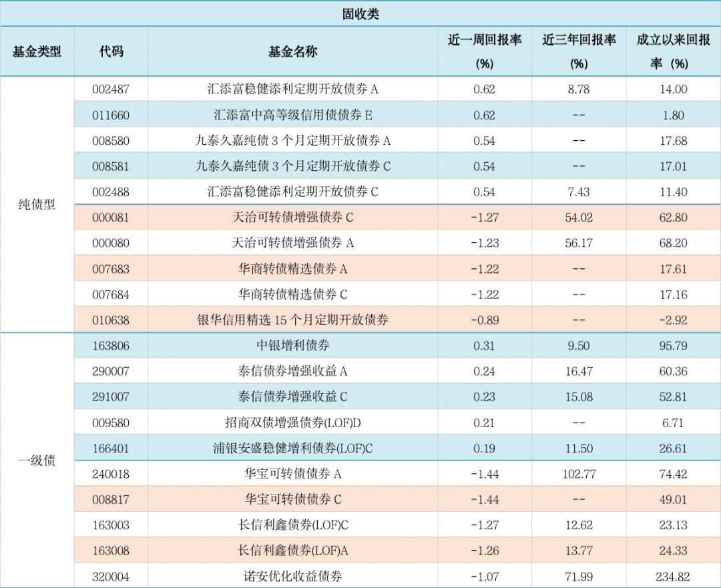Click the 固收类 table title

point(360,14)
